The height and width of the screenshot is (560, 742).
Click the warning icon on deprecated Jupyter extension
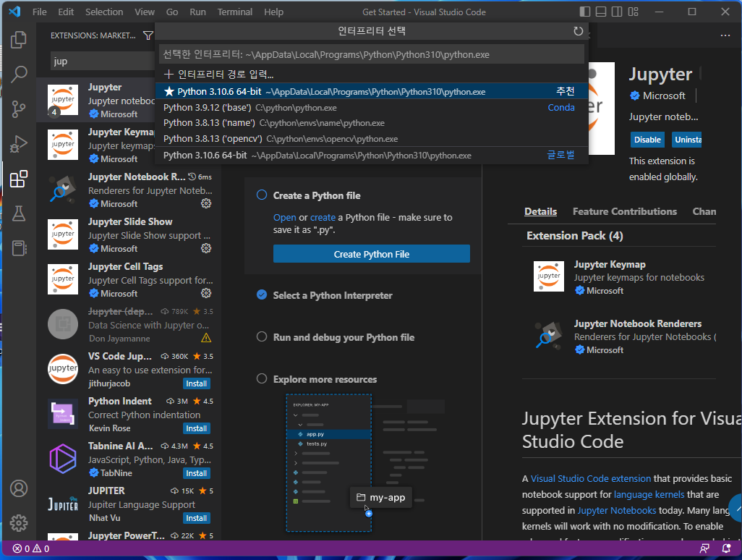click(x=206, y=338)
